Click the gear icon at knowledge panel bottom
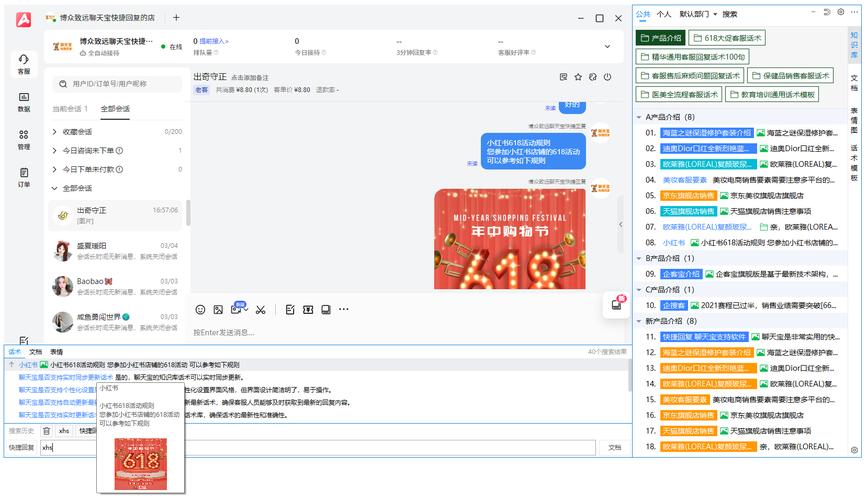The image size is (867, 500). [854, 450]
